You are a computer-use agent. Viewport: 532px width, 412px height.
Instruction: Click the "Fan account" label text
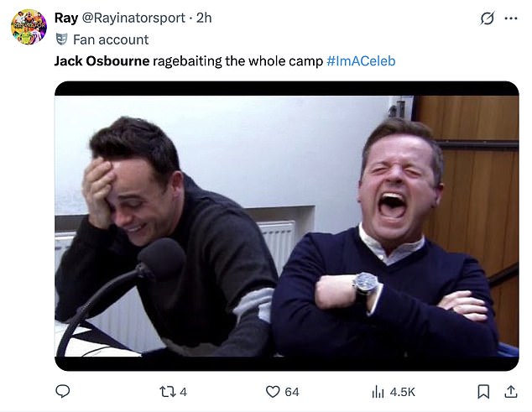point(111,39)
